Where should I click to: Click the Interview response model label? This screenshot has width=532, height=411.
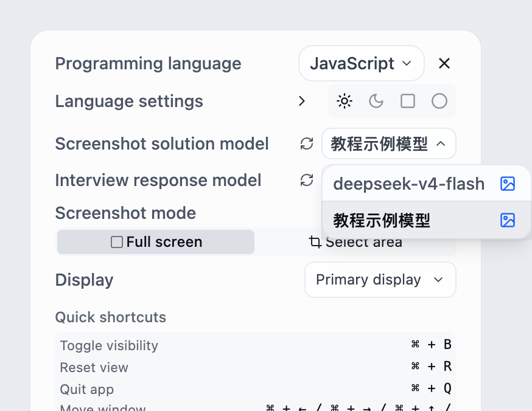[x=158, y=180]
